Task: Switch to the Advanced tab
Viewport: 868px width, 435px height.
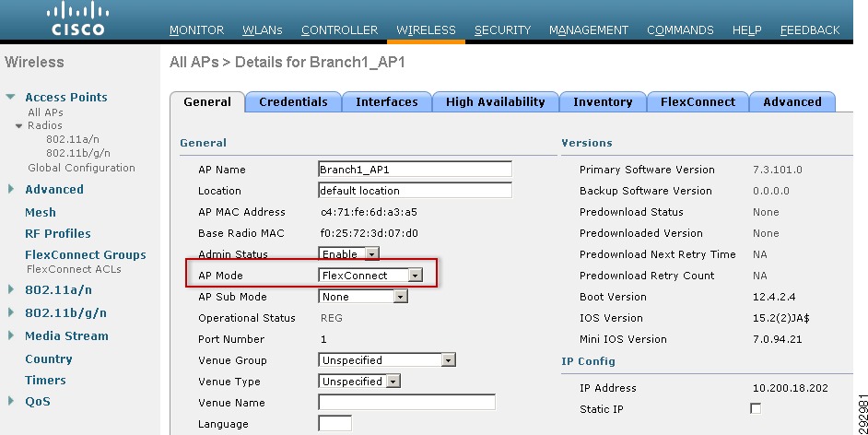Action: (x=792, y=101)
